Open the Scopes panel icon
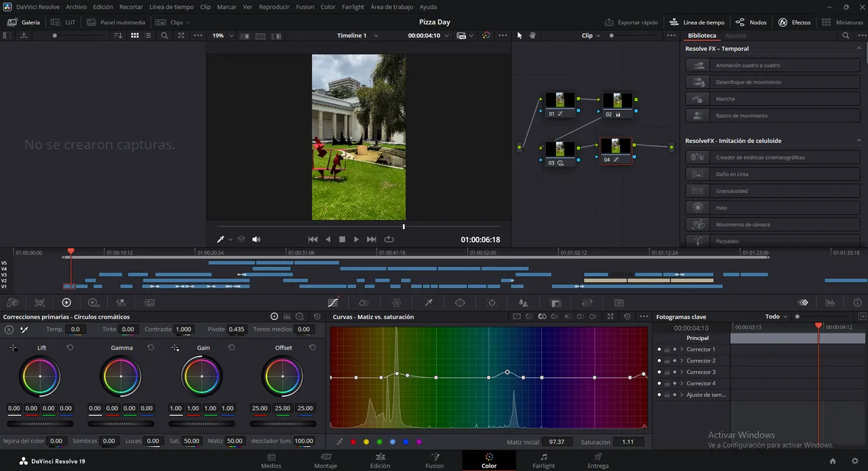The width and height of the screenshot is (868, 471). [830, 303]
